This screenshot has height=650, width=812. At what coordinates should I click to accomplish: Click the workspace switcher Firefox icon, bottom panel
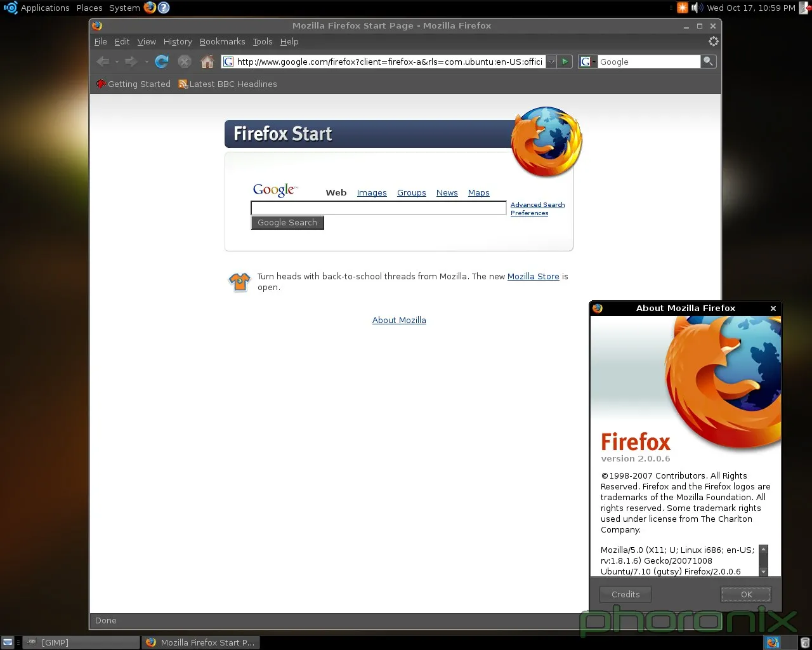tap(772, 642)
